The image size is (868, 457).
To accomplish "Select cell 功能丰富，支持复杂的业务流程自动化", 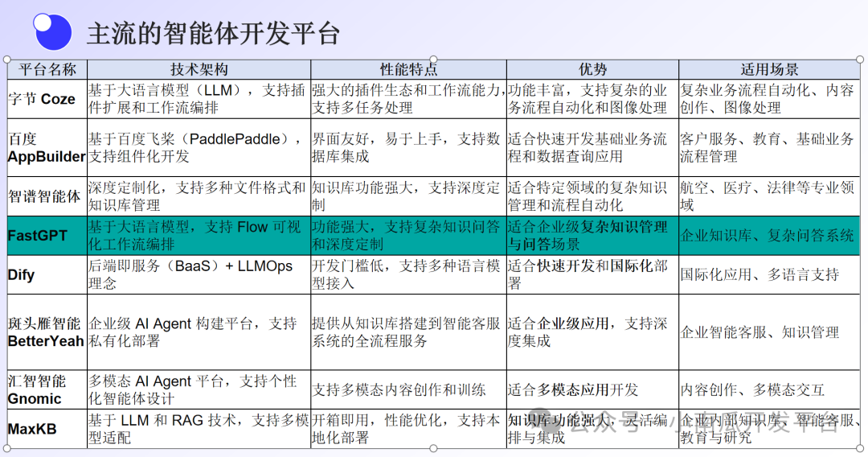I will [592, 99].
